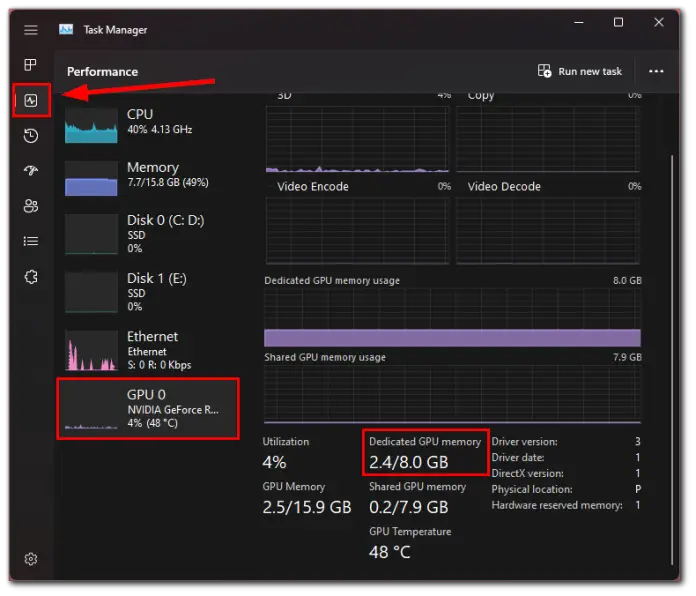Select Disk 0 (C: D:) entry

click(150, 233)
